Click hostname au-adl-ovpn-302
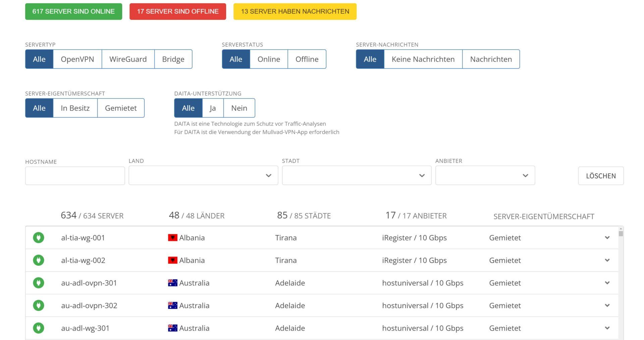Image resolution: width=644 pixels, height=340 pixels. pyautogui.click(x=89, y=305)
